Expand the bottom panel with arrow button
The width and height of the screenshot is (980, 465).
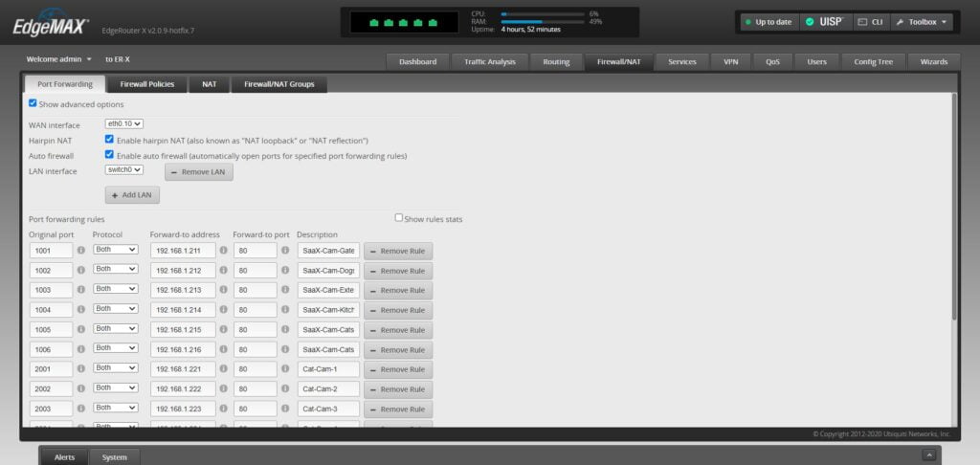tap(928, 455)
